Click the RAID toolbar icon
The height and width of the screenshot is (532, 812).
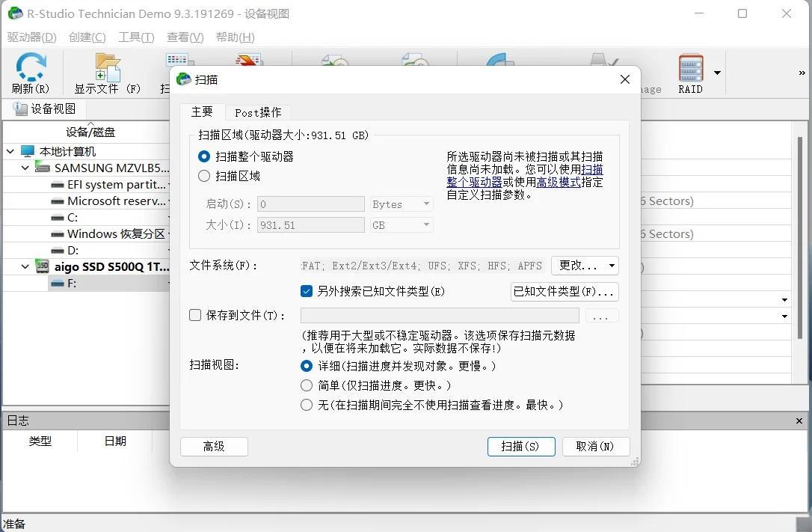point(691,67)
